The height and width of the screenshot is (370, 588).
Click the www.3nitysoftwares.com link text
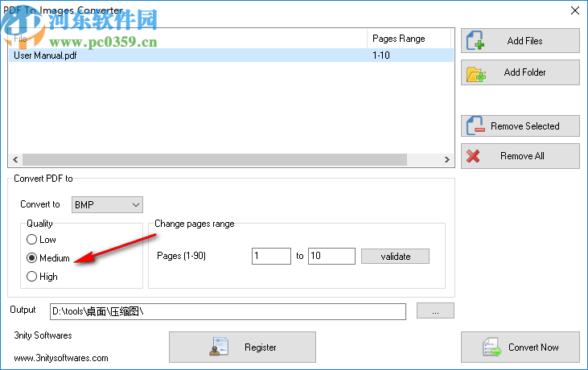pos(61,358)
